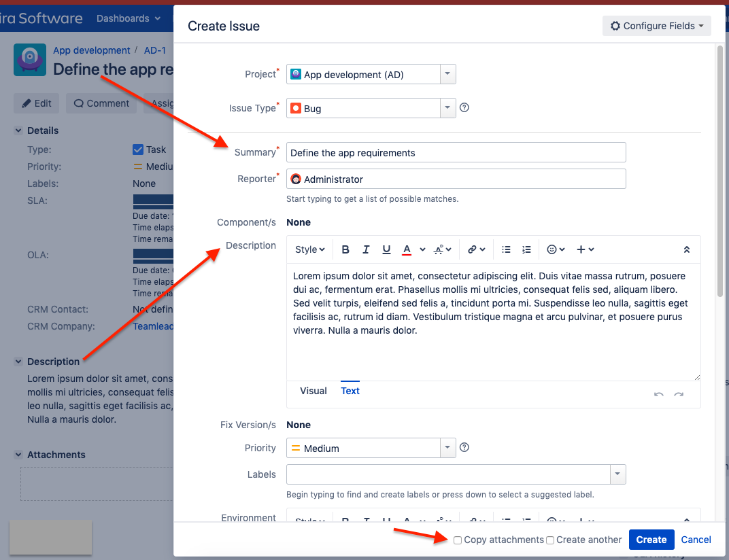Expand the Issue Type dropdown
This screenshot has height=560, width=729.
tap(447, 108)
